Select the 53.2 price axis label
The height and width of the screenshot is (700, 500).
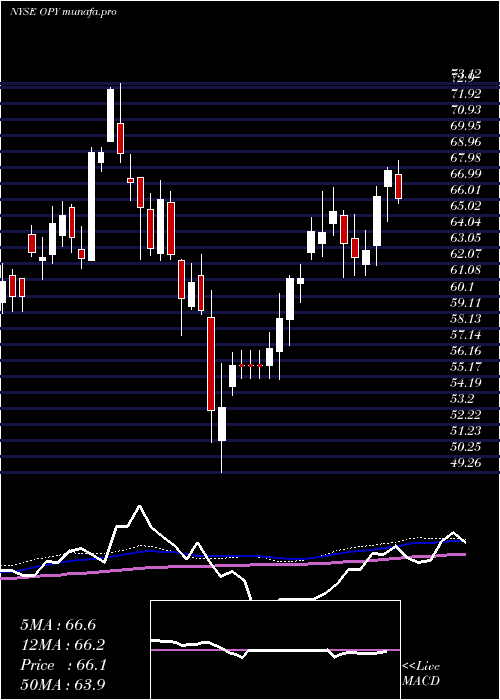pos(462,399)
